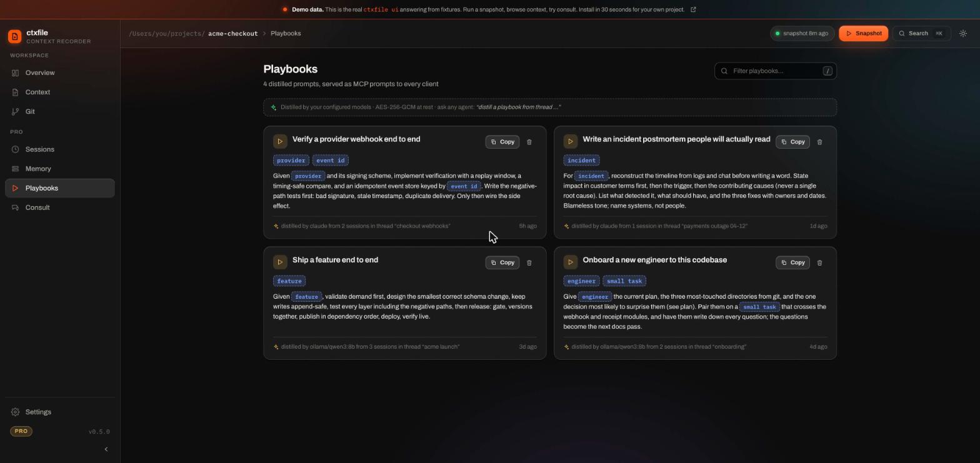Click the feature tag under Ship a feature
The width and height of the screenshot is (980, 463).
(x=289, y=281)
